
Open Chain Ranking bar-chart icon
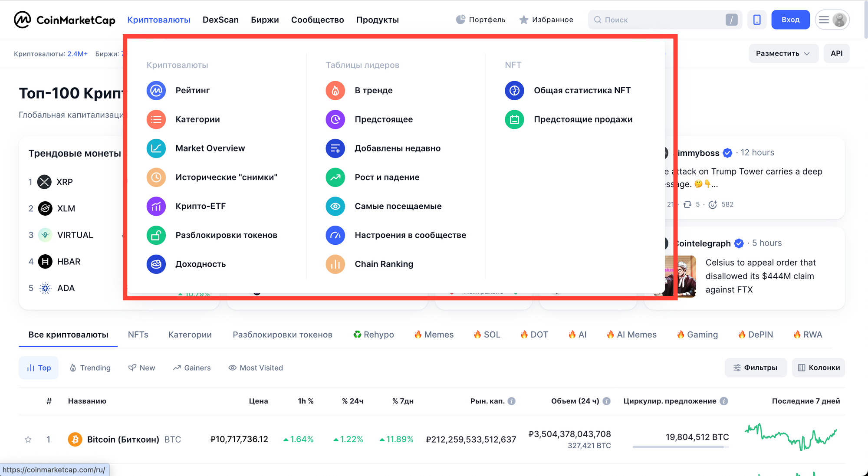click(335, 264)
